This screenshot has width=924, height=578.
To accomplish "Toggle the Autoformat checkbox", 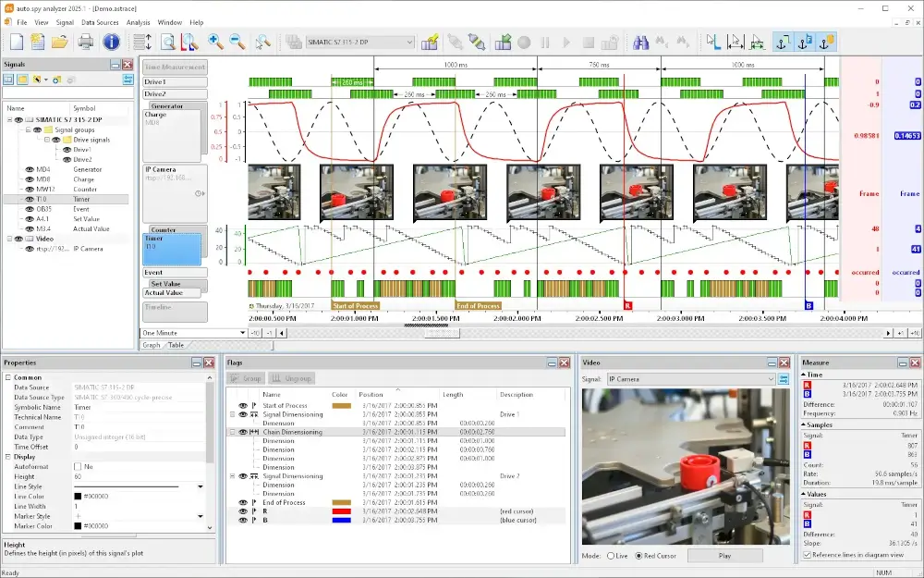I will 78,466.
